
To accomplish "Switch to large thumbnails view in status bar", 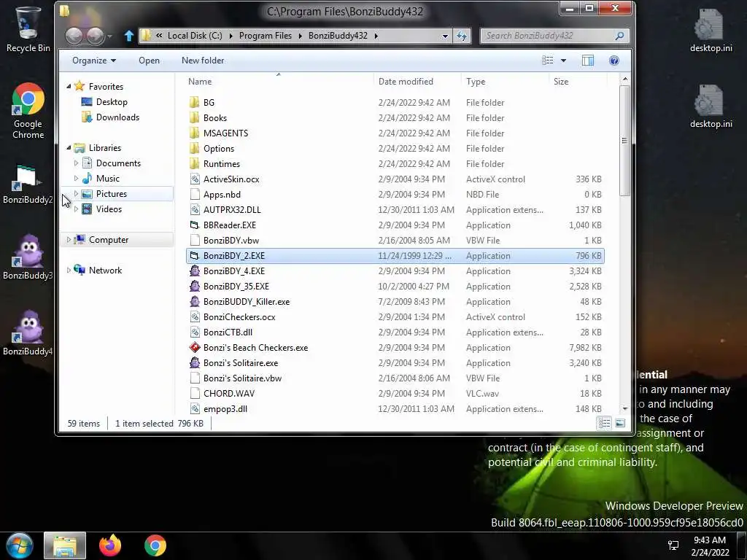I will coord(620,424).
